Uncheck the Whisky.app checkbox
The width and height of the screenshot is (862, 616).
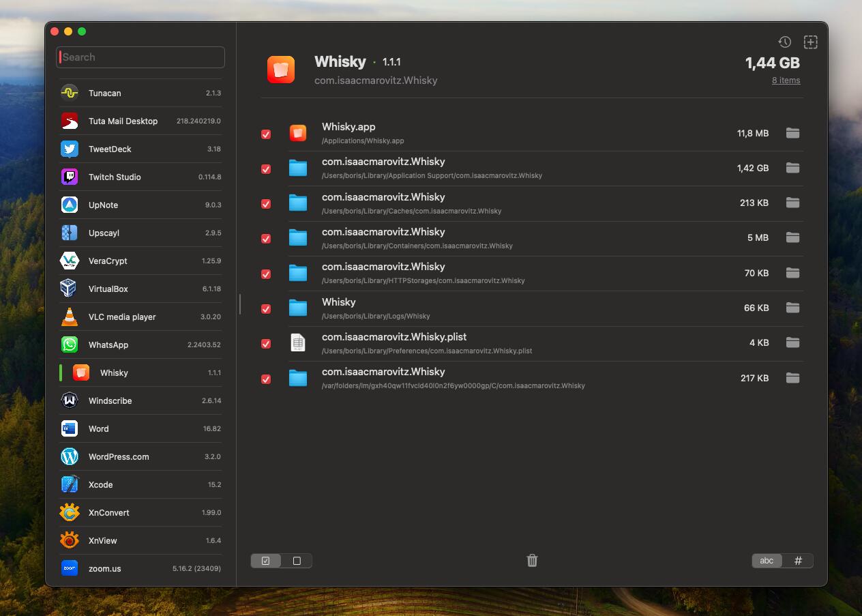coord(266,134)
